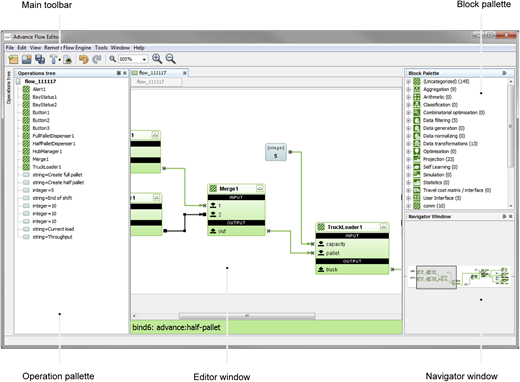Click the run flow toolbar icon

pos(68,59)
